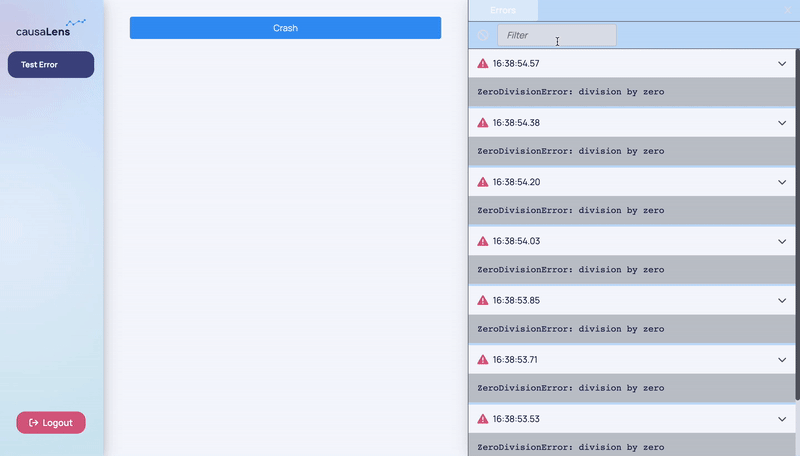Click the timestamp 16:38:54.03
Image resolution: width=800 pixels, height=456 pixels.
coord(516,241)
